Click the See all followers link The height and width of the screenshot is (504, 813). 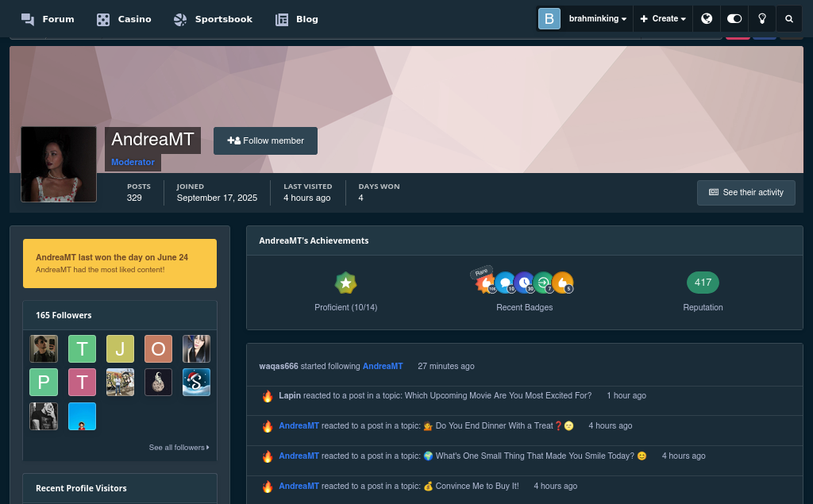[x=179, y=448]
